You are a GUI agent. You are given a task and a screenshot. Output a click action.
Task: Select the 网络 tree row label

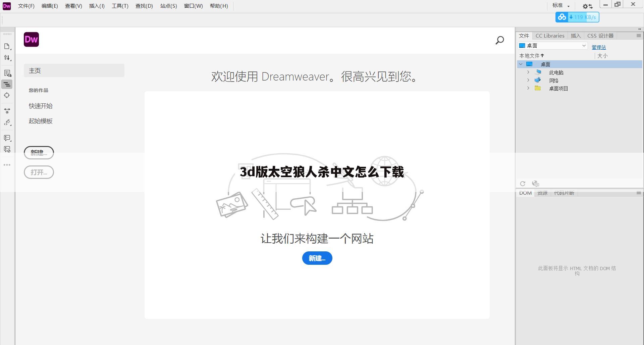click(x=554, y=81)
